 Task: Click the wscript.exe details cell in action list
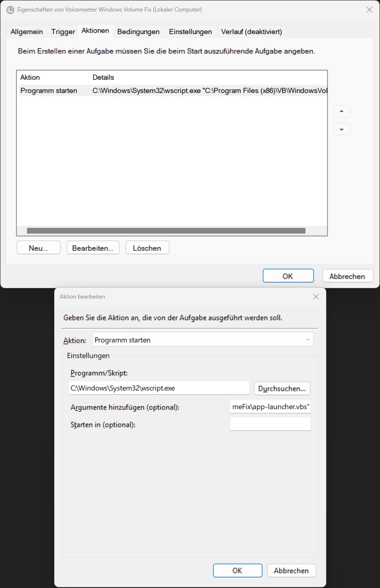coord(209,90)
